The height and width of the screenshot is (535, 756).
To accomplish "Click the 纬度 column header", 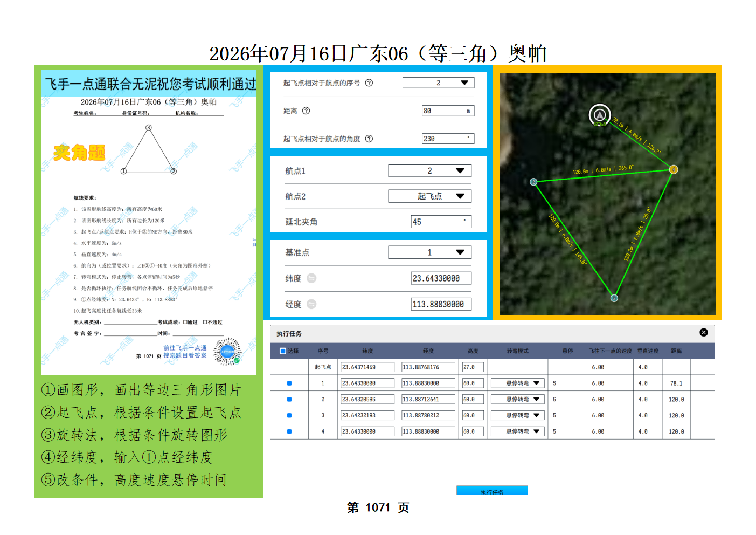I will pos(367,351).
